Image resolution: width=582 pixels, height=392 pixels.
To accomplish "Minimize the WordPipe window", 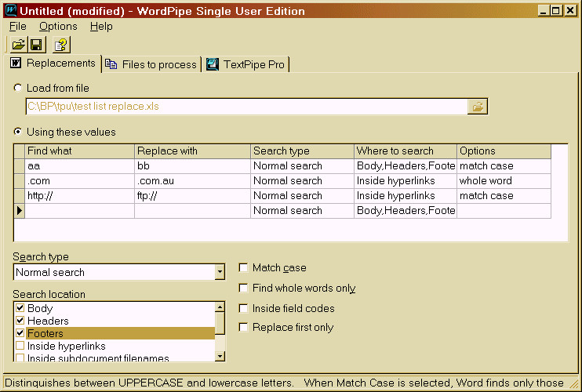I will tap(544, 10).
